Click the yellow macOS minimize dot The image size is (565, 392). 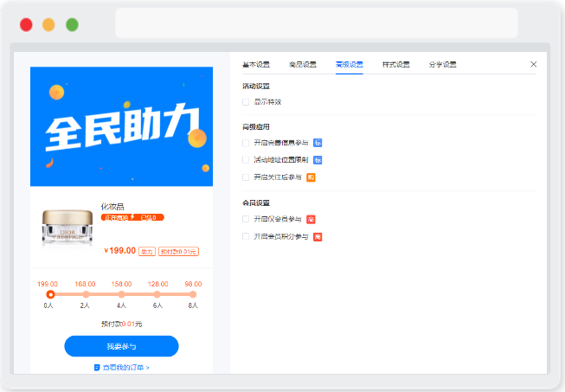click(x=48, y=25)
